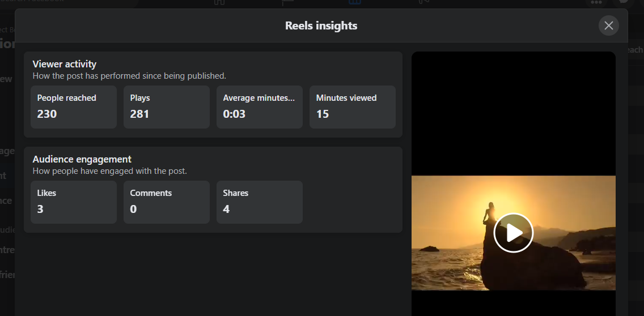Click the Audience engagement section heading

coord(82,159)
